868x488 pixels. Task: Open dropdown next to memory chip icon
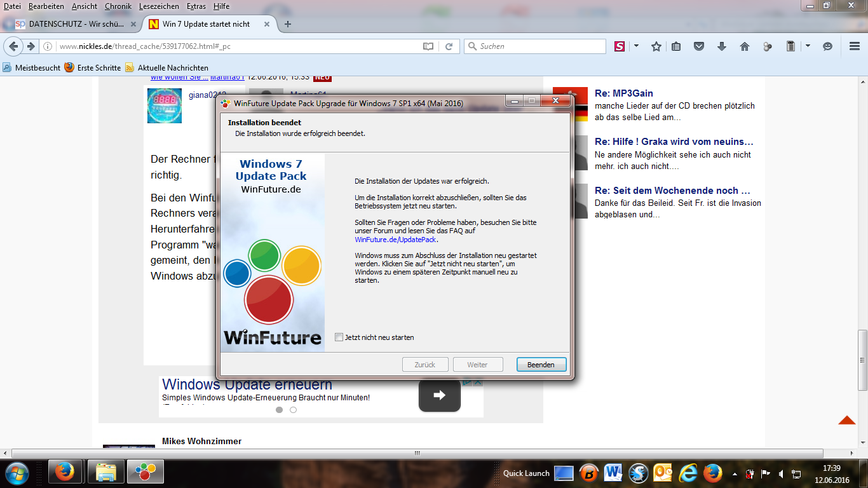[808, 46]
